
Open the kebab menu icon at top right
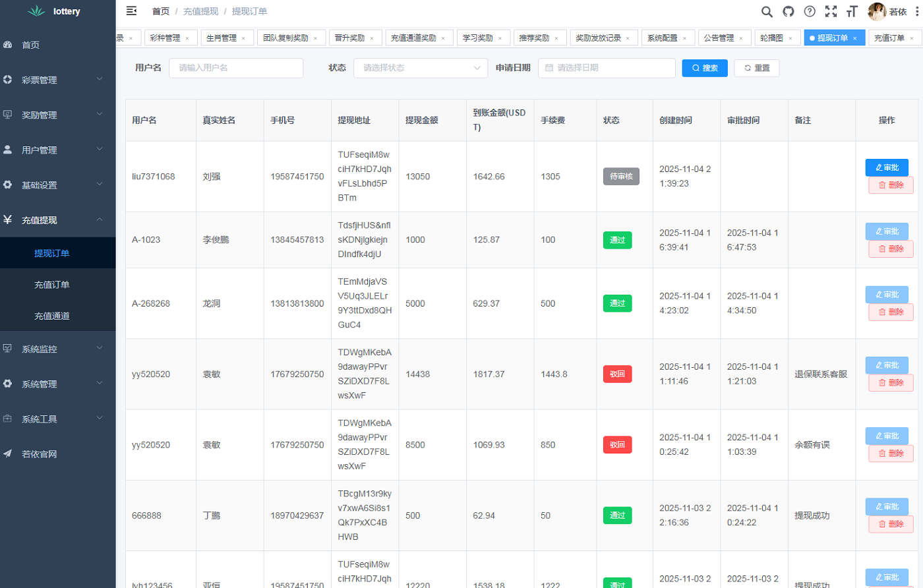(916, 11)
